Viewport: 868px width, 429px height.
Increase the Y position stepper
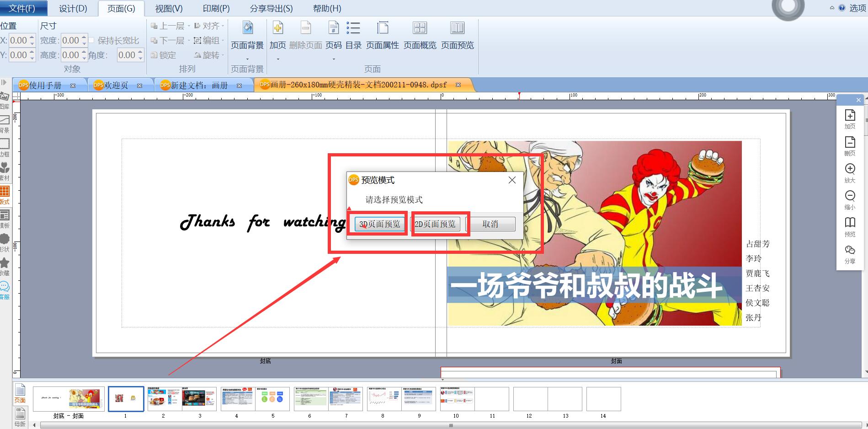(32, 52)
